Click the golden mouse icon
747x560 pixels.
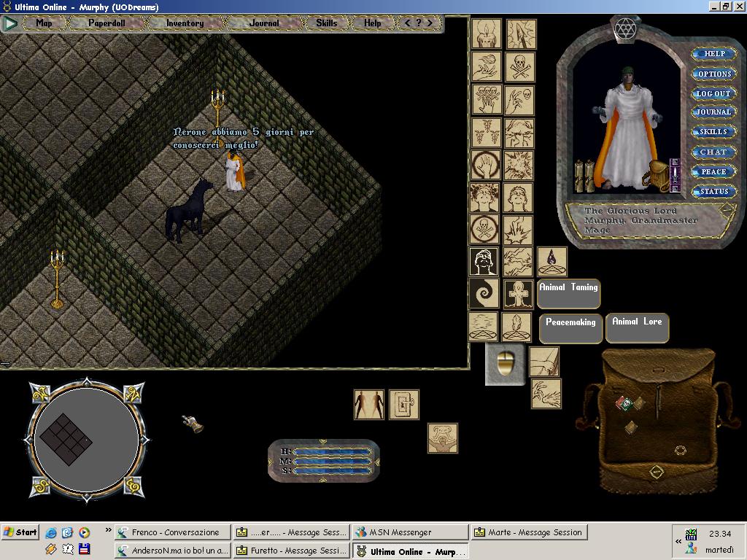pyautogui.click(x=505, y=365)
